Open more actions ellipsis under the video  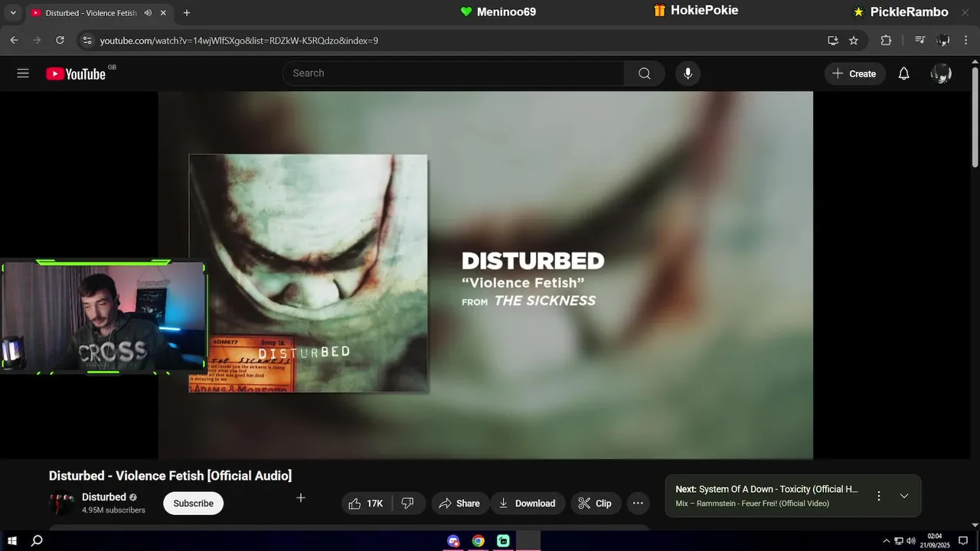[638, 503]
